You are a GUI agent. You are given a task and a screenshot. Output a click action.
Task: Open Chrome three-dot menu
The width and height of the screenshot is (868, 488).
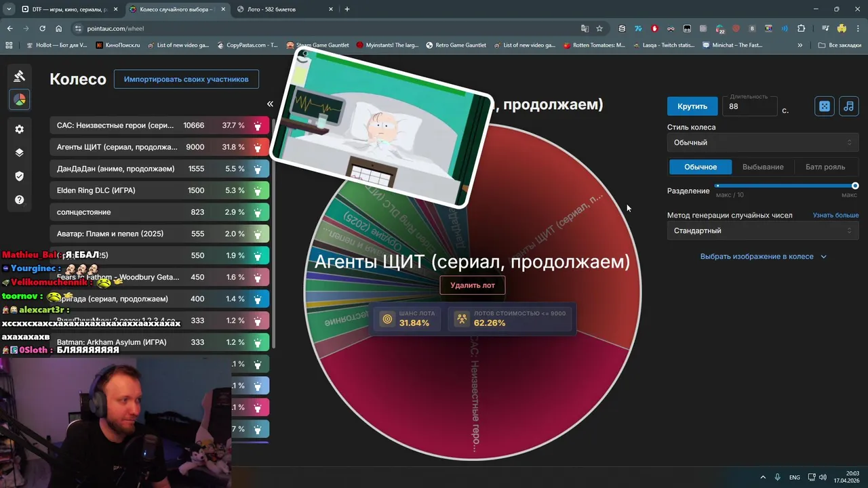click(858, 28)
